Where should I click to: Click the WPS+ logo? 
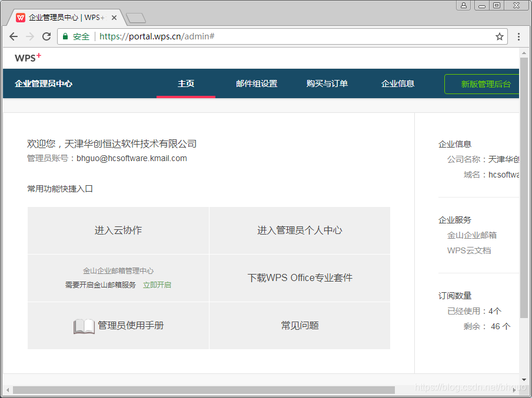(x=28, y=57)
